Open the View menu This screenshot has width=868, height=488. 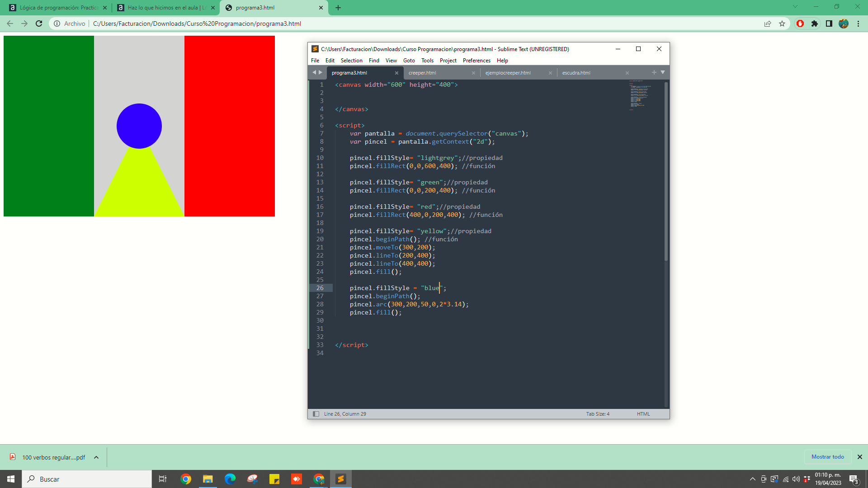tap(391, 61)
